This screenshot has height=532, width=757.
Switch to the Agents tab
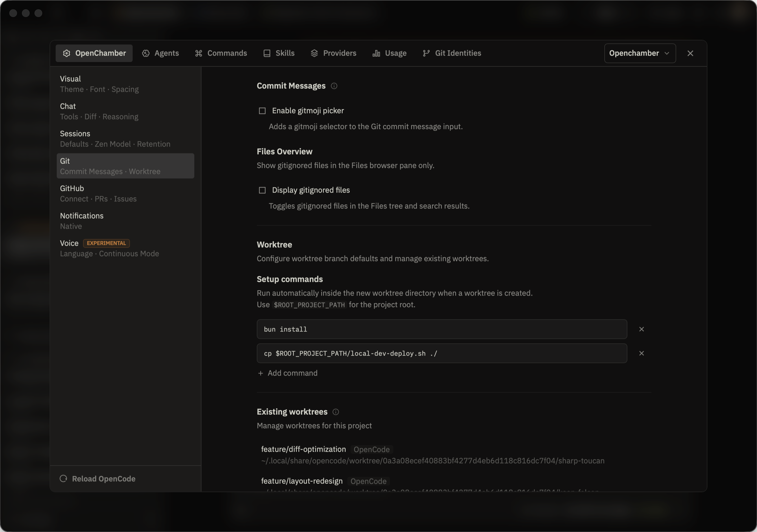(x=161, y=53)
